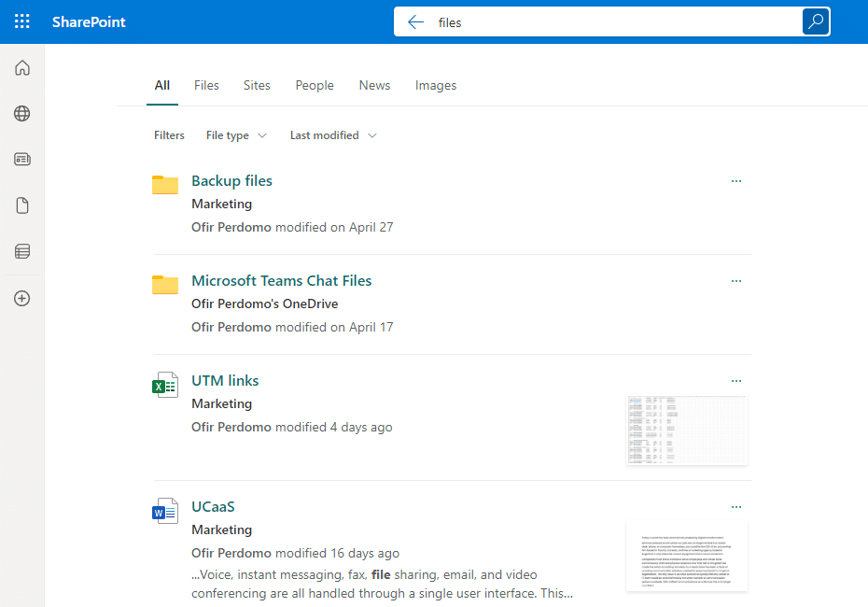Image resolution: width=868 pixels, height=607 pixels.
Task: Click the Word icon beside UCaaS
Action: coord(165,511)
